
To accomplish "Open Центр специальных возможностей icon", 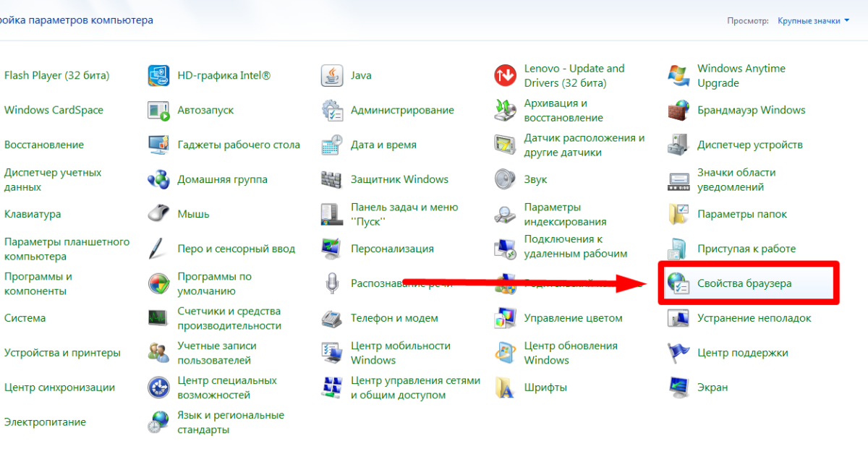I will (x=158, y=387).
